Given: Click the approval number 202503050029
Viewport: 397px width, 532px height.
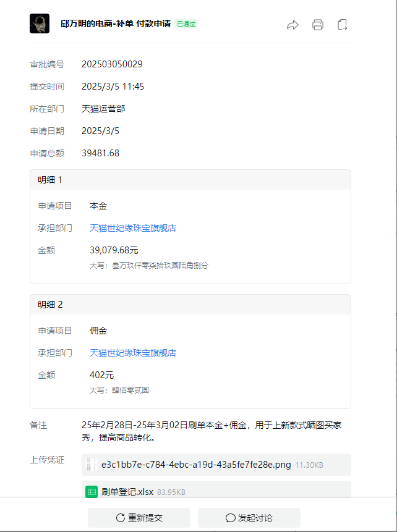Looking at the screenshot, I should pos(112,64).
